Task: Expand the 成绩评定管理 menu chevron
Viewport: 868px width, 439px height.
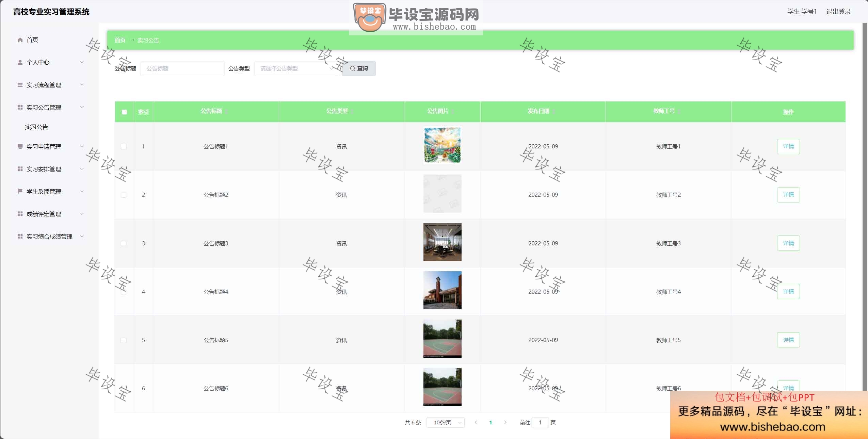Action: pyautogui.click(x=82, y=214)
